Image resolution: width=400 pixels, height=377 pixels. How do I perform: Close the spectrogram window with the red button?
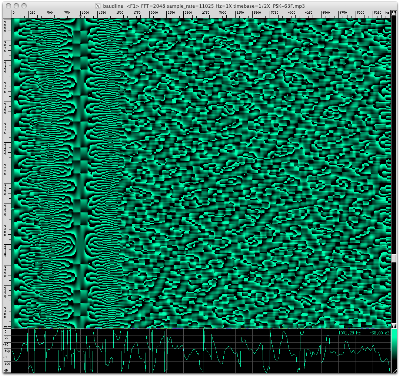coord(8,6)
